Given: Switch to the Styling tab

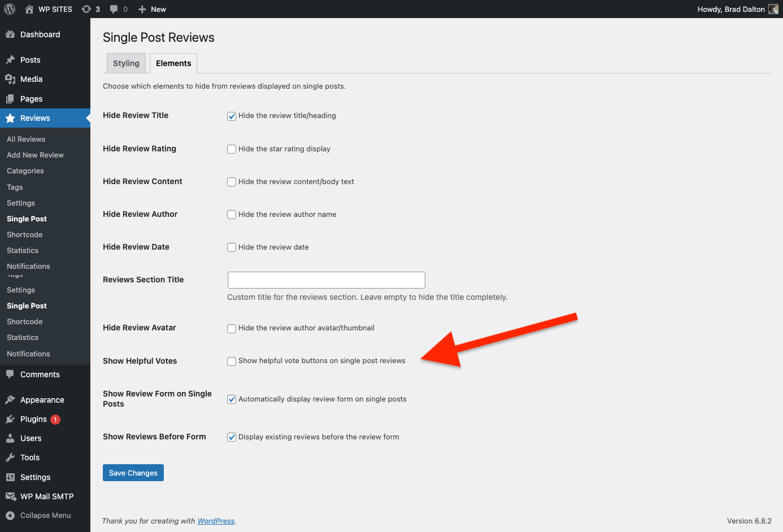Looking at the screenshot, I should click(126, 63).
